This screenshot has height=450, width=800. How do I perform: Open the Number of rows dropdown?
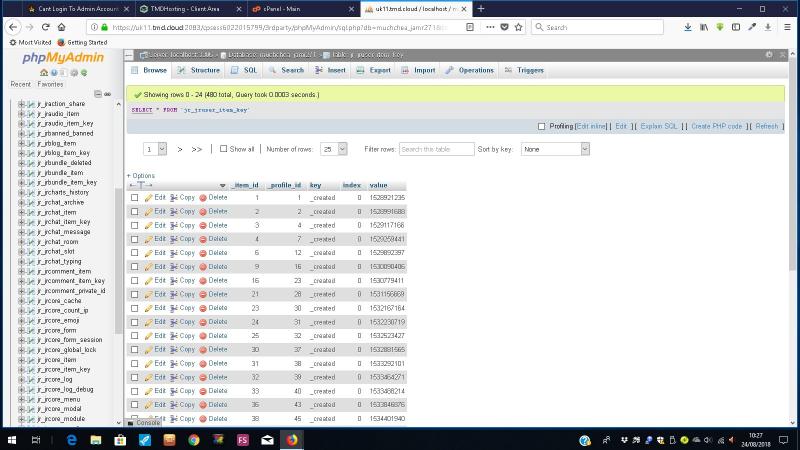(333, 149)
